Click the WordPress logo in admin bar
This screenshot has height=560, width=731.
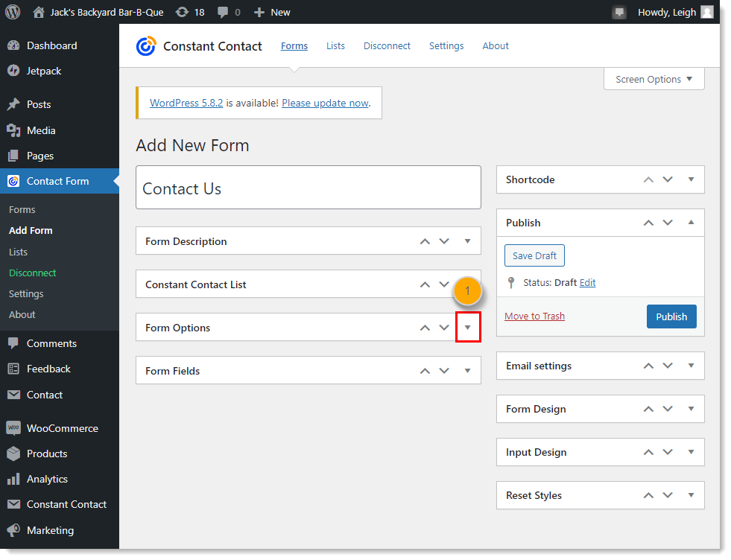[13, 12]
